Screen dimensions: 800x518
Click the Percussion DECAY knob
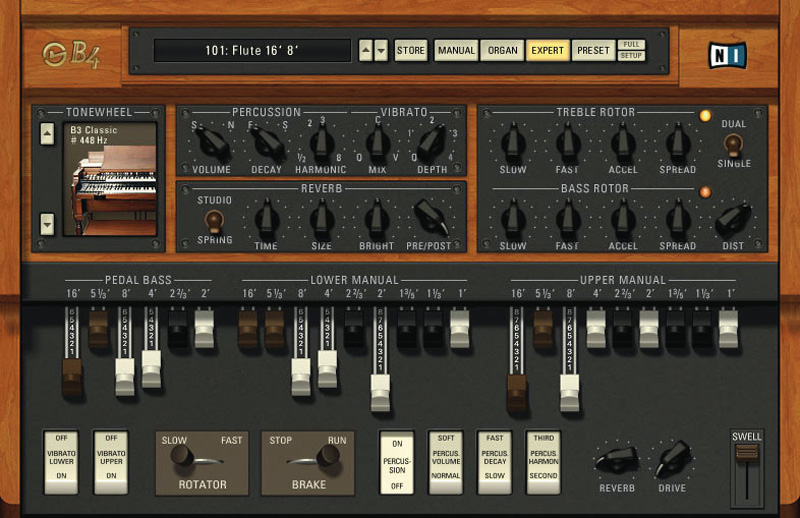[268, 143]
